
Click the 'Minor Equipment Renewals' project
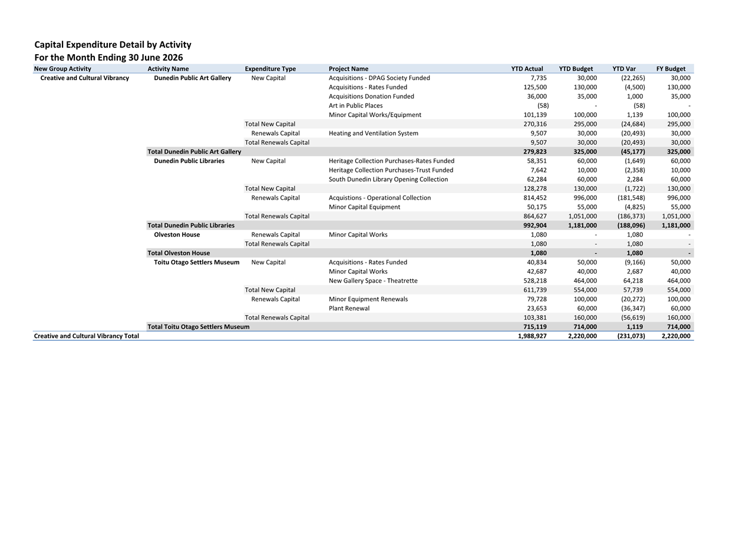(368, 299)
